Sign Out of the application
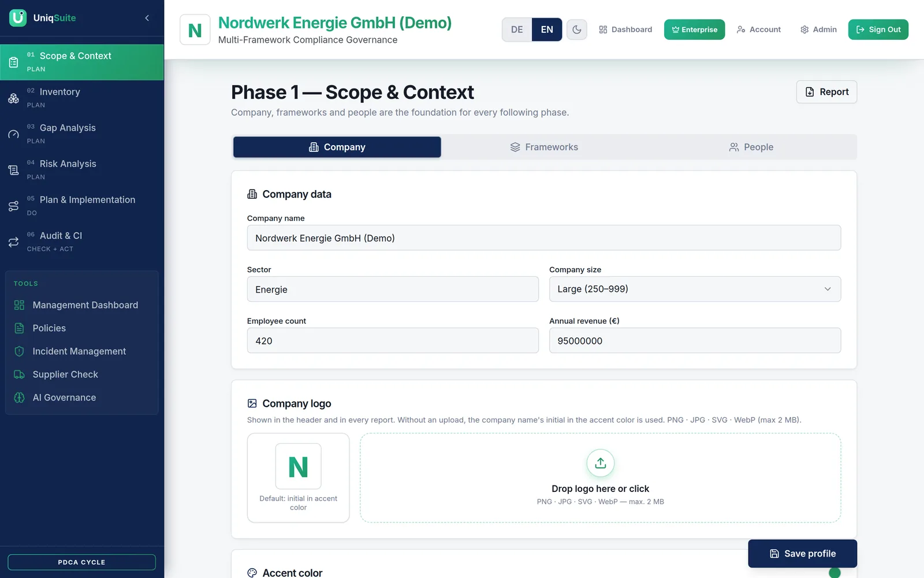 coord(878,29)
